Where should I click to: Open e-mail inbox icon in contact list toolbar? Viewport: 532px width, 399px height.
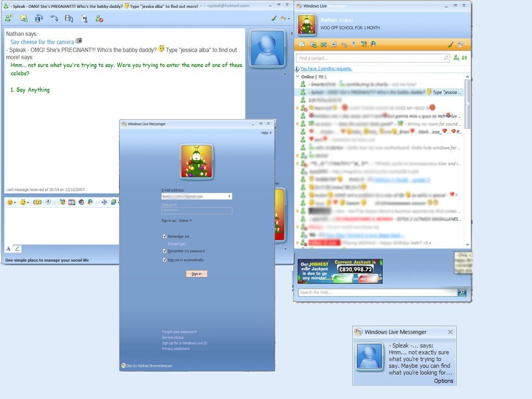tap(302, 45)
